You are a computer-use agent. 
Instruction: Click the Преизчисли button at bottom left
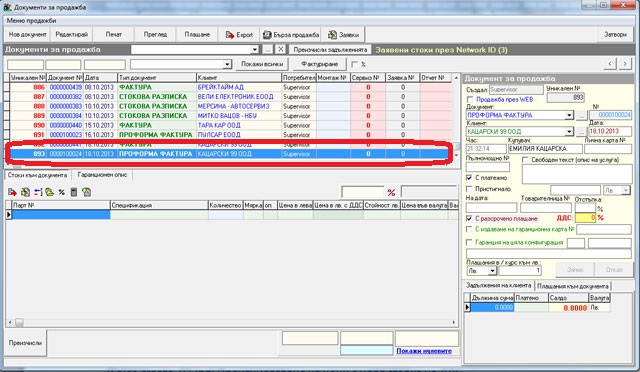[25, 343]
